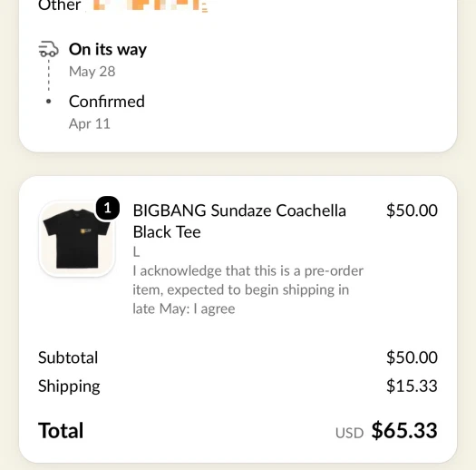Click the subtotal amount $50.00

click(x=412, y=357)
